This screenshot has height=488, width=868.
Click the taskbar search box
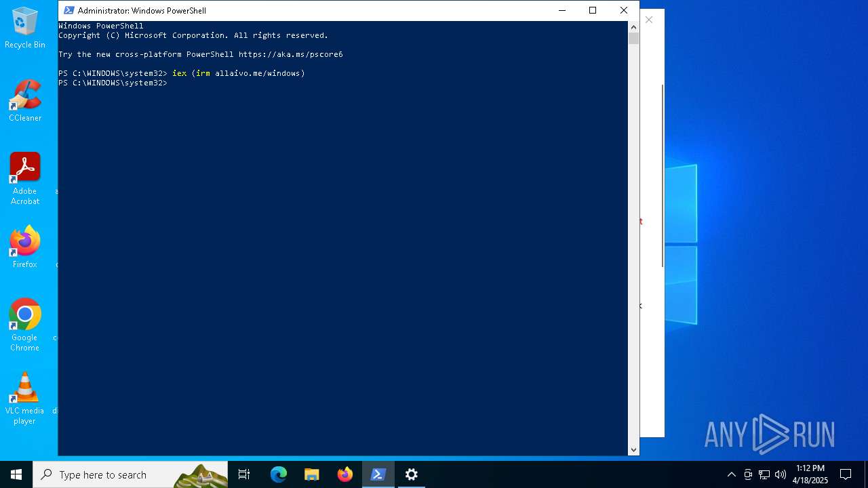(130, 474)
